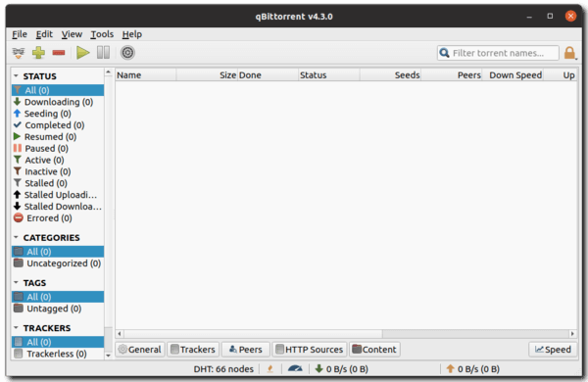Click the connection status icon in status bar

click(x=270, y=369)
